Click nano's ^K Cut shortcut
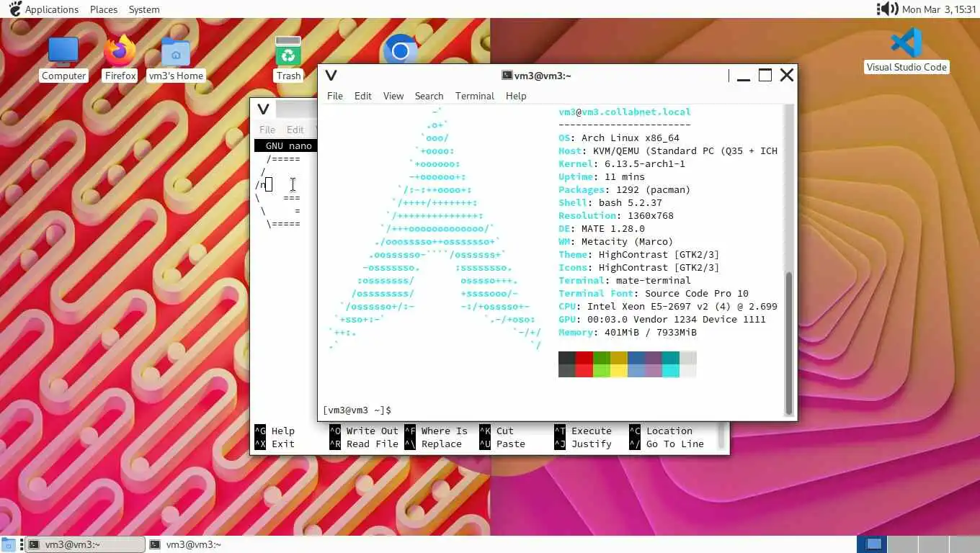This screenshot has height=553, width=980. 496,431
